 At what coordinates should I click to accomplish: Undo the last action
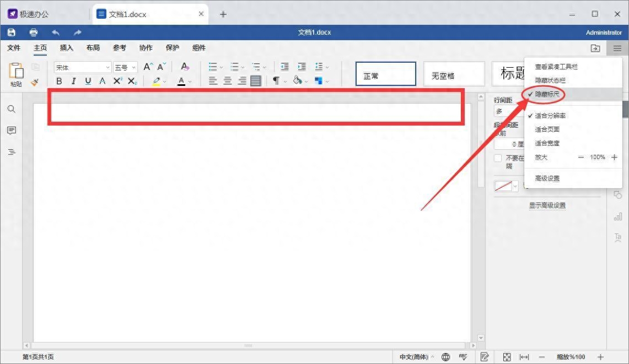tap(56, 32)
